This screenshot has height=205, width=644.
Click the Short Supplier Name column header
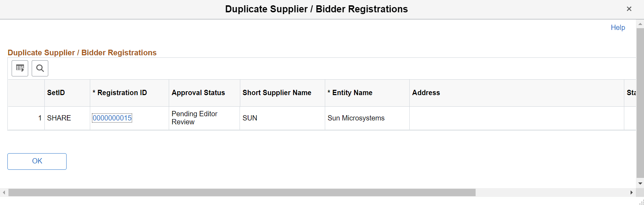tap(277, 93)
